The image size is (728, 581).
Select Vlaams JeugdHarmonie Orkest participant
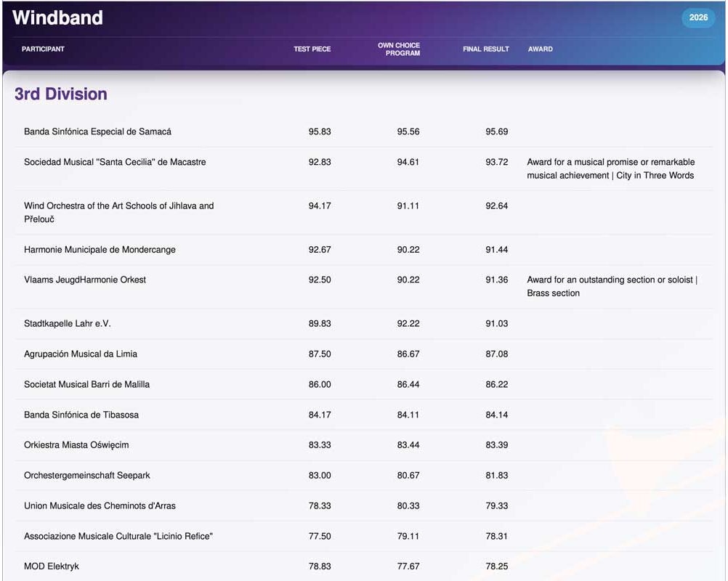(85, 280)
